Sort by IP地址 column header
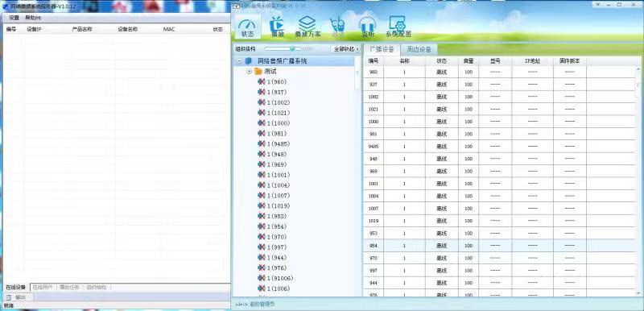644x311 pixels. coord(532,60)
